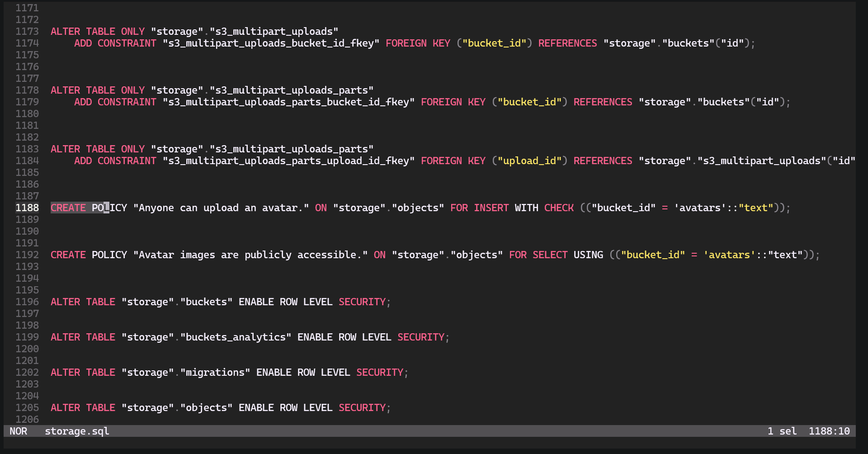Click the "buckets_analytics" table name

[x=236, y=337]
